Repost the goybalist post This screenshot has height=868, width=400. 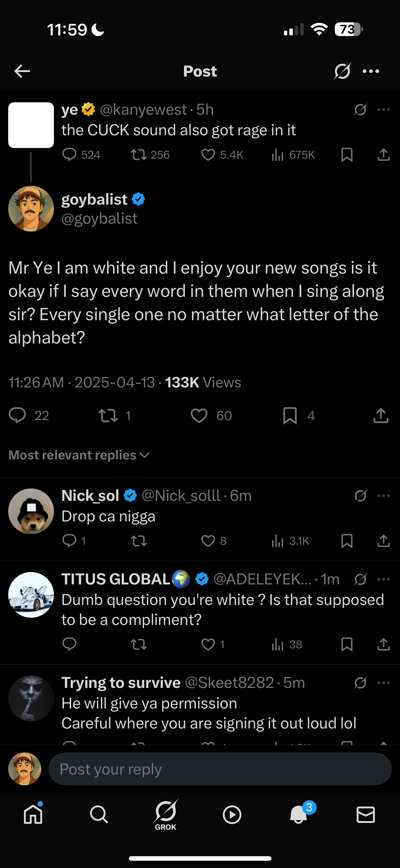(x=108, y=416)
